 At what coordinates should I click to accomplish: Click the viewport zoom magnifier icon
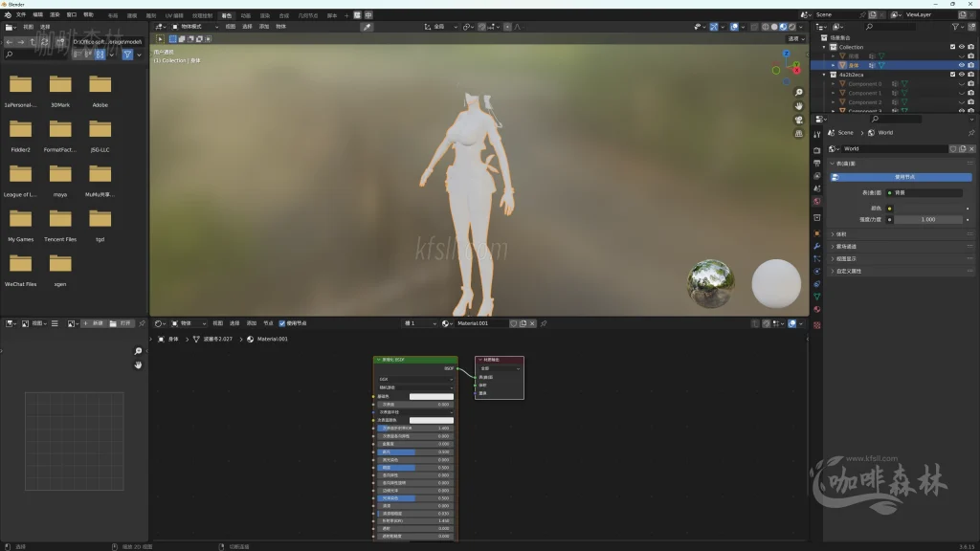(799, 93)
